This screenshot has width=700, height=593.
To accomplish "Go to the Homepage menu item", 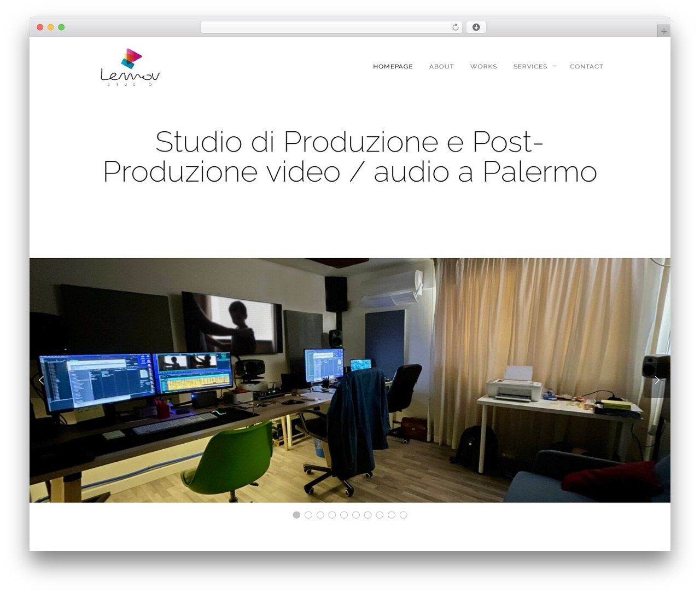I will 393,67.
